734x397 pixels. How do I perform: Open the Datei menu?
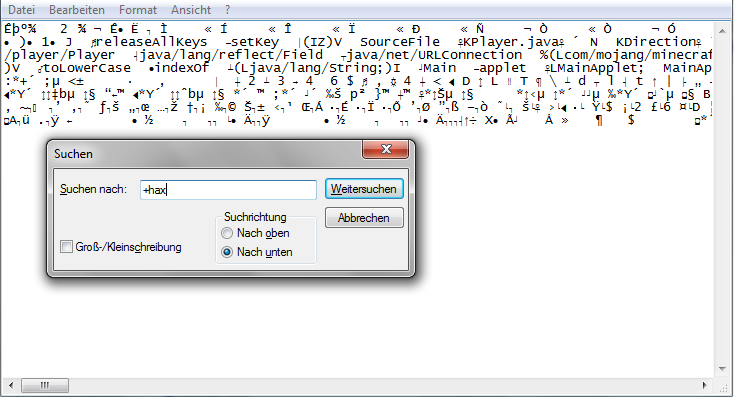[x=21, y=10]
